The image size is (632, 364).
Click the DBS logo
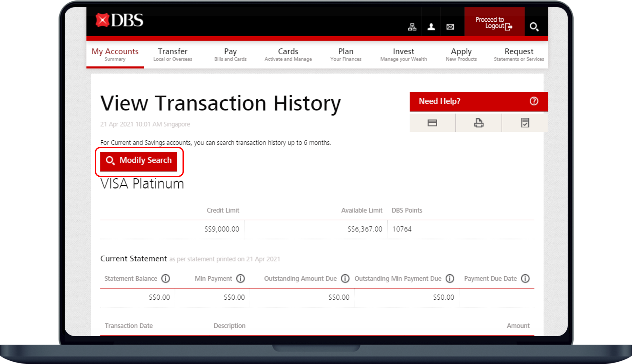point(119,21)
